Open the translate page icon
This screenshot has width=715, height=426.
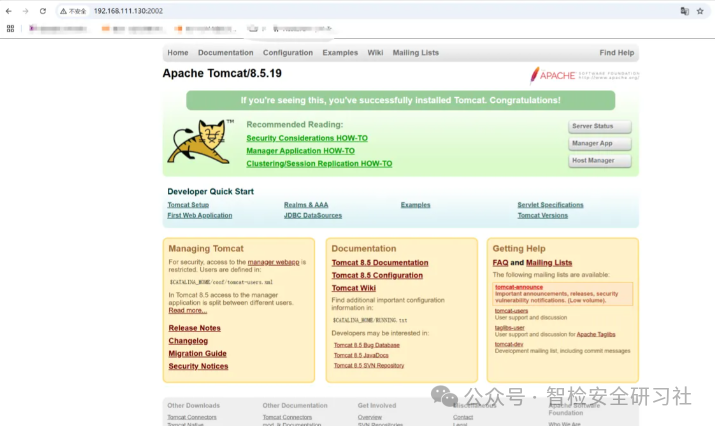coord(684,11)
